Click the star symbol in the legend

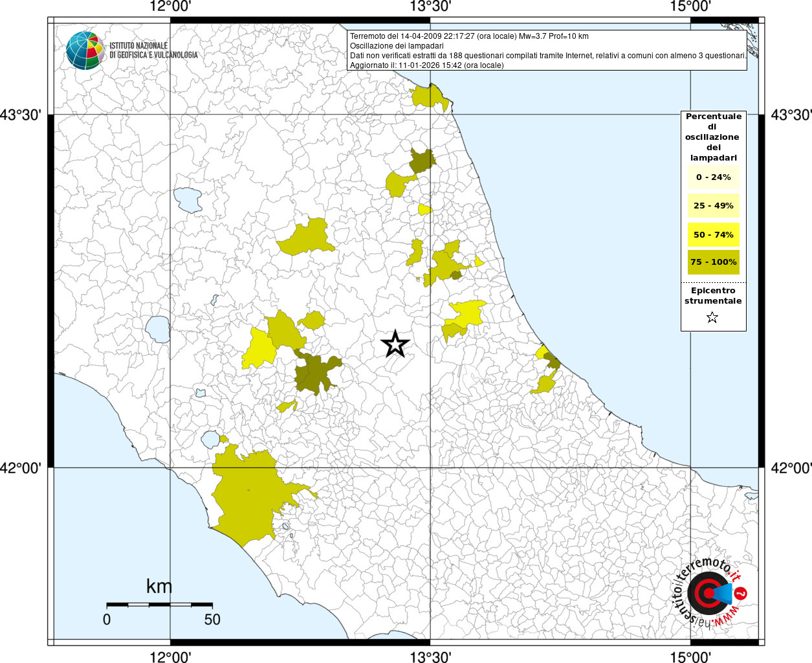tap(712, 317)
